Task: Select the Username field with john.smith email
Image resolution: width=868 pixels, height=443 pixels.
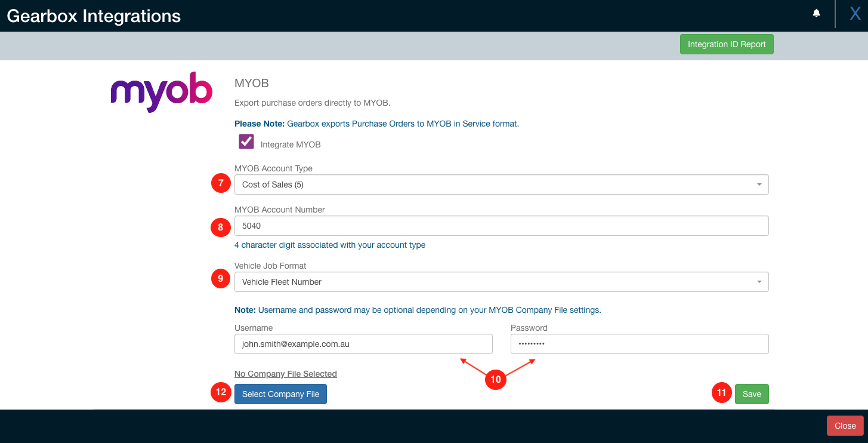Action: click(x=363, y=344)
